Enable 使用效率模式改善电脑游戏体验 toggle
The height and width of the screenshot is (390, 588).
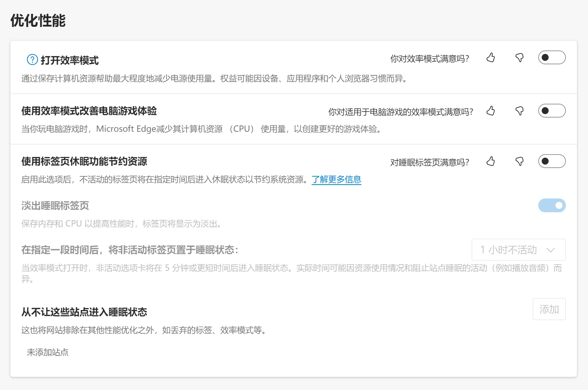pyautogui.click(x=552, y=111)
